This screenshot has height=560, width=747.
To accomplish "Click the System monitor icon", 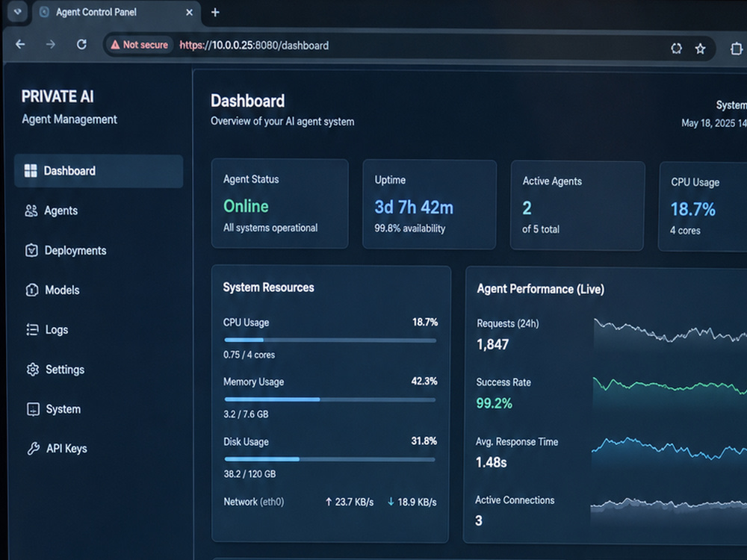I will click(x=34, y=409).
